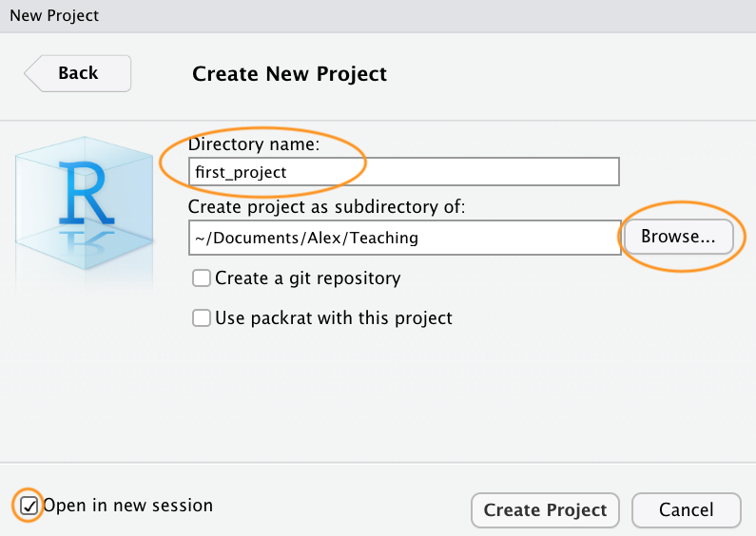The height and width of the screenshot is (536, 756).
Task: Click the ~/Documents/Alex/Teaching path text
Action: click(x=305, y=239)
